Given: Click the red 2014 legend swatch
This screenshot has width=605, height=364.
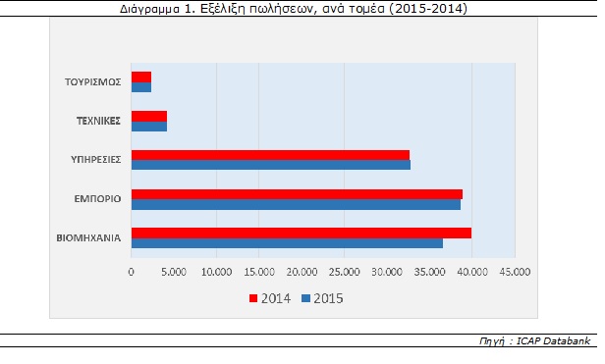Looking at the screenshot, I should click(253, 298).
